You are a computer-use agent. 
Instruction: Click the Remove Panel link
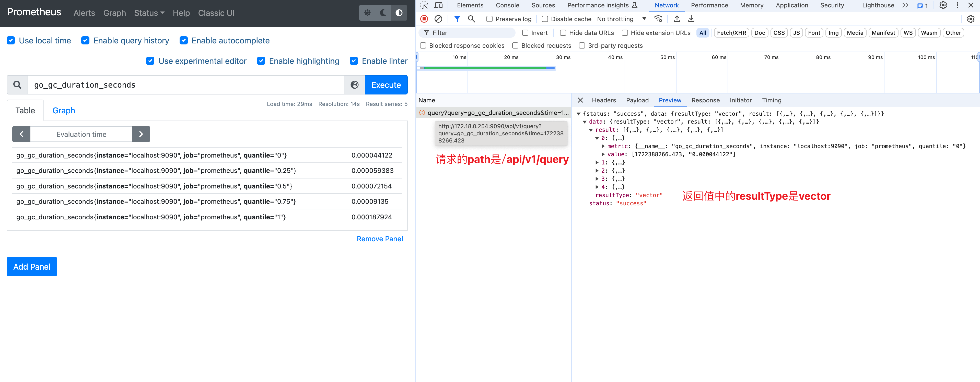(x=379, y=239)
